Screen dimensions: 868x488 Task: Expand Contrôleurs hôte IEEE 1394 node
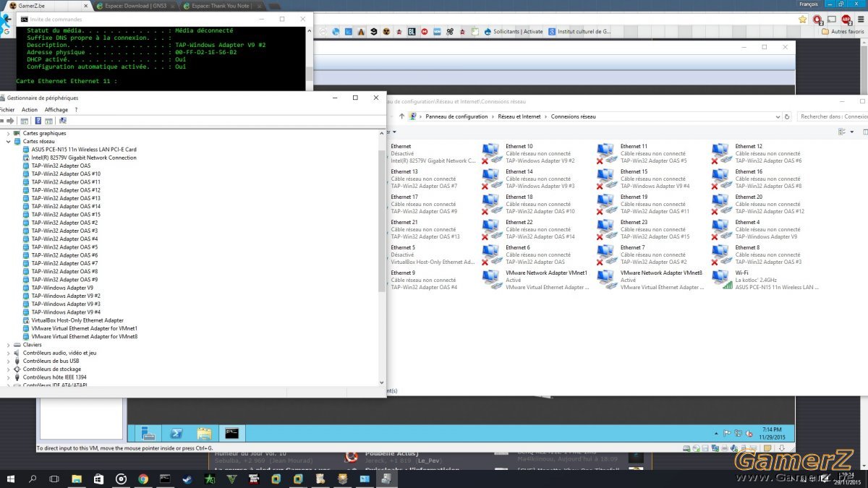9,377
